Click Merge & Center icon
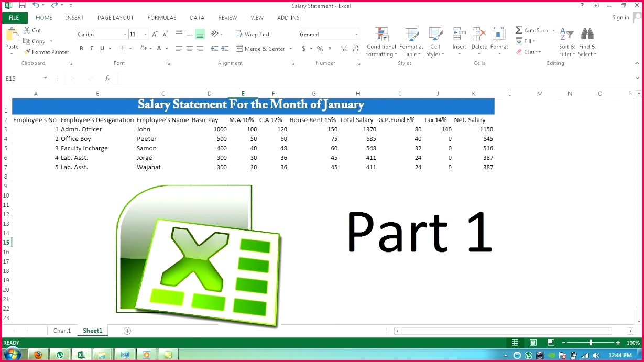 click(x=239, y=49)
